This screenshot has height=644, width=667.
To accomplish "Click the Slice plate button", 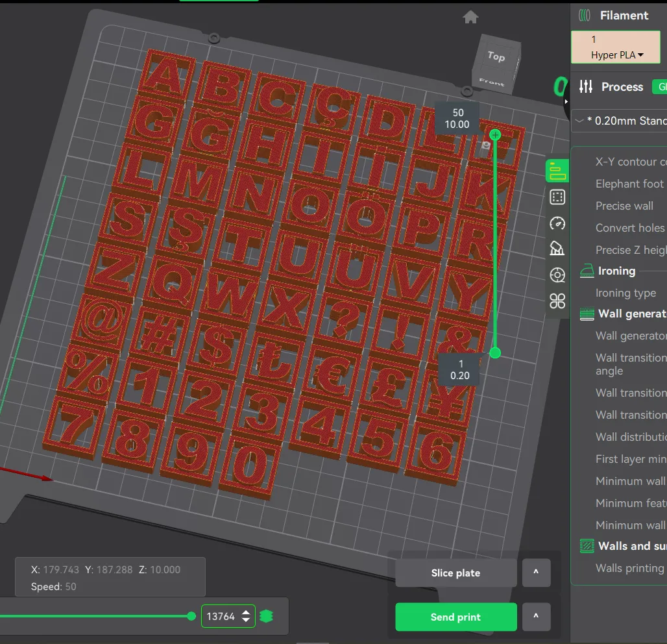I will click(x=456, y=573).
